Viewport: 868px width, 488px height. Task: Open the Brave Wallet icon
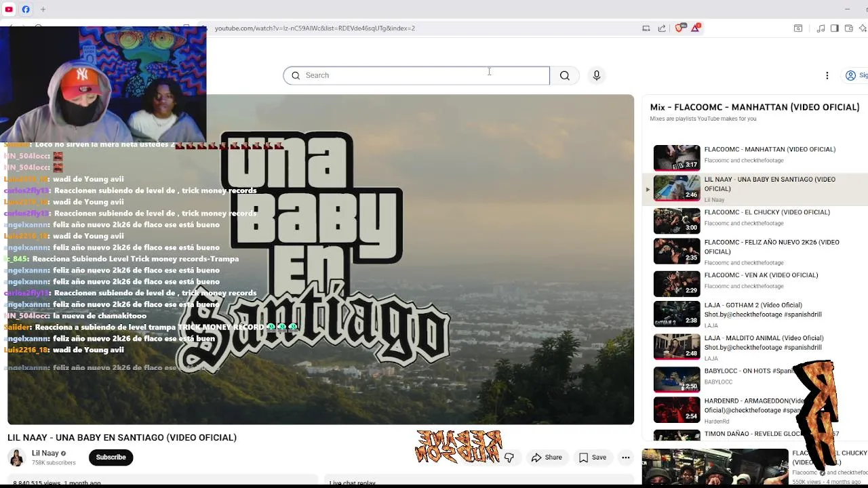849,28
